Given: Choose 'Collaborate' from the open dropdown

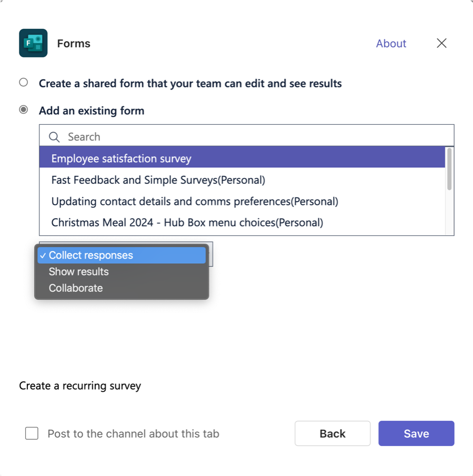Looking at the screenshot, I should [75, 287].
